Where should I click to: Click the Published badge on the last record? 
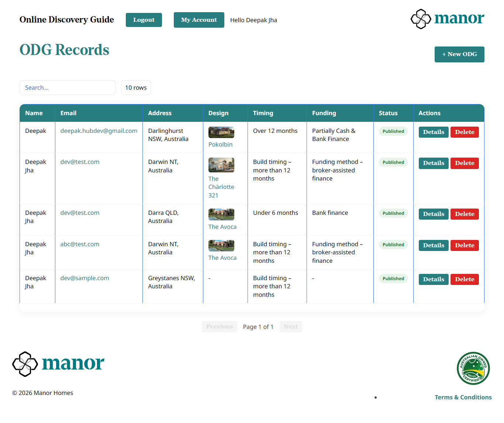[x=393, y=278]
